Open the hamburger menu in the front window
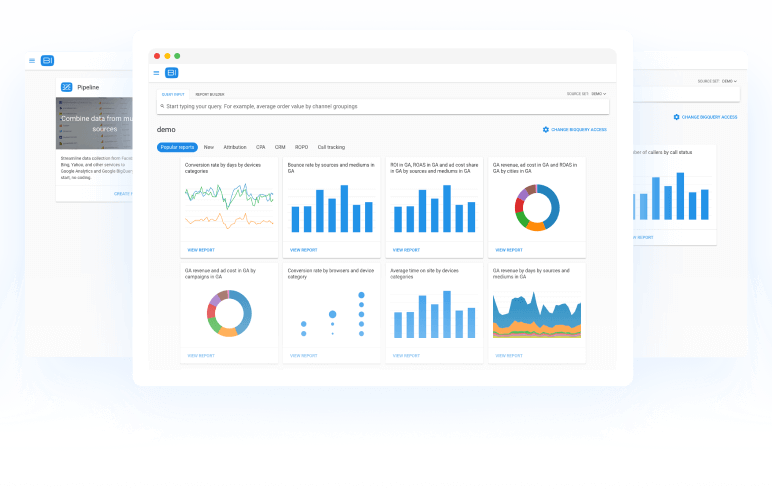 coord(156,73)
